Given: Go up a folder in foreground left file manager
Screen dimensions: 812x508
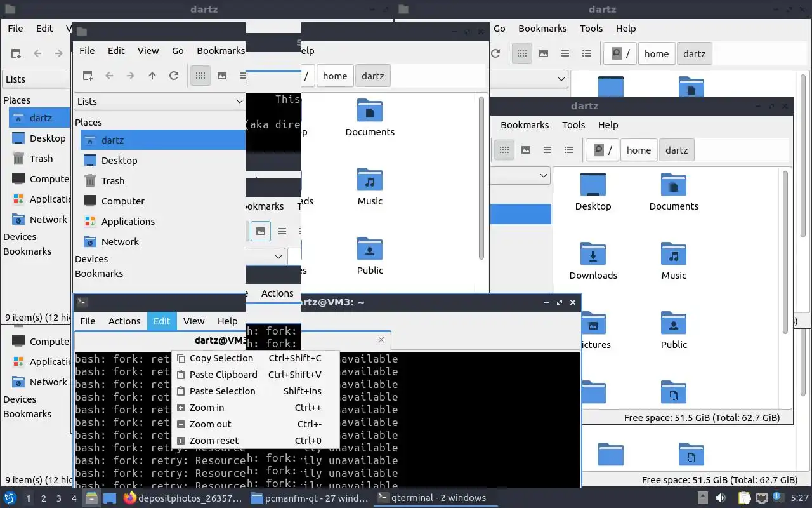Looking at the screenshot, I should click(152, 76).
